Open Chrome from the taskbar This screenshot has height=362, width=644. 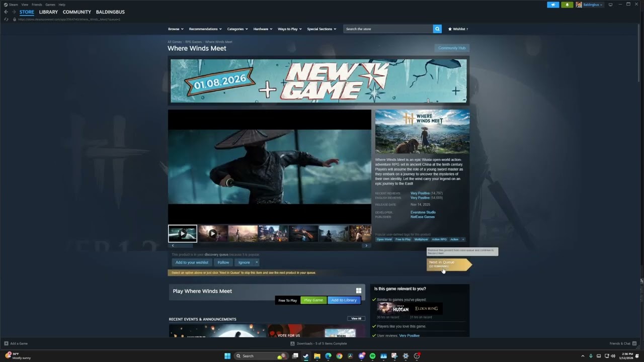[x=339, y=356]
